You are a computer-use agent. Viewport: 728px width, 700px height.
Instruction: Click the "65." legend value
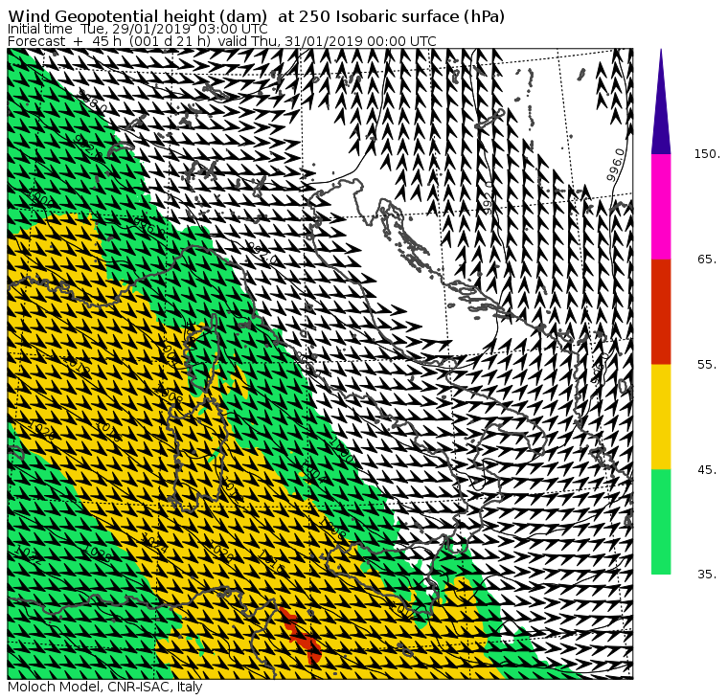coord(707,259)
